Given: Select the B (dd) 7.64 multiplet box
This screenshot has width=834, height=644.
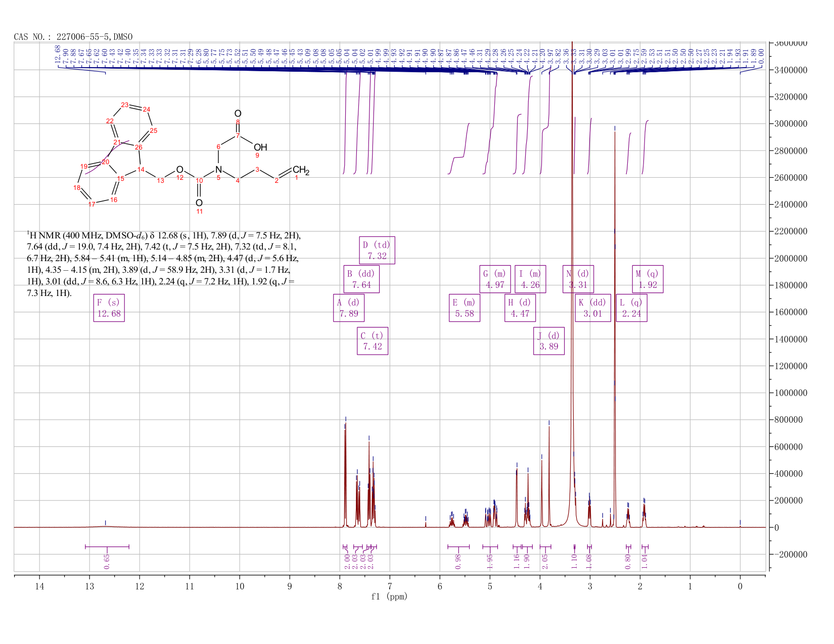Looking at the screenshot, I should (x=361, y=279).
